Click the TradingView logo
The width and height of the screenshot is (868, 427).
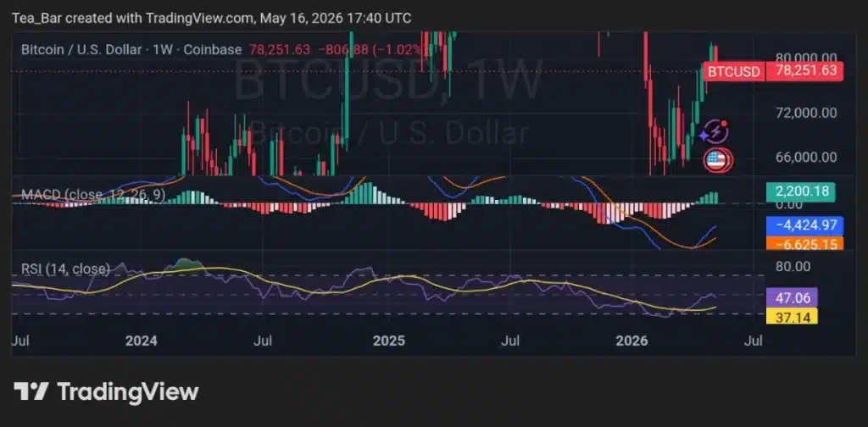coord(106,391)
